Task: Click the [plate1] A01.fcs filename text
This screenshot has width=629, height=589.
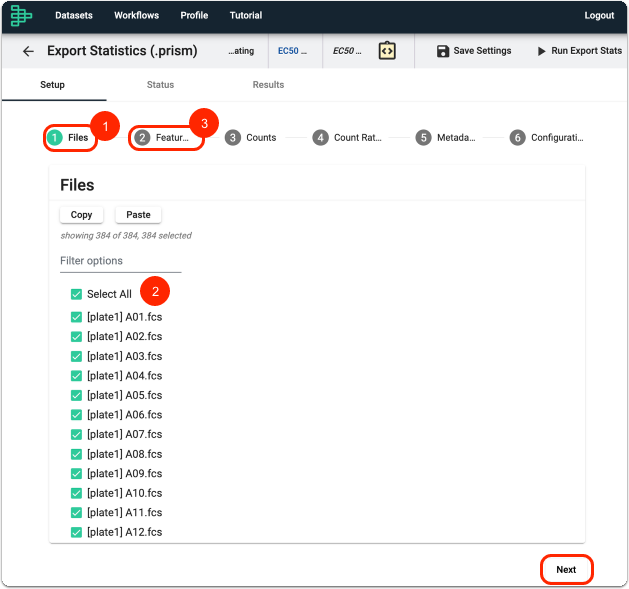Action: [125, 317]
